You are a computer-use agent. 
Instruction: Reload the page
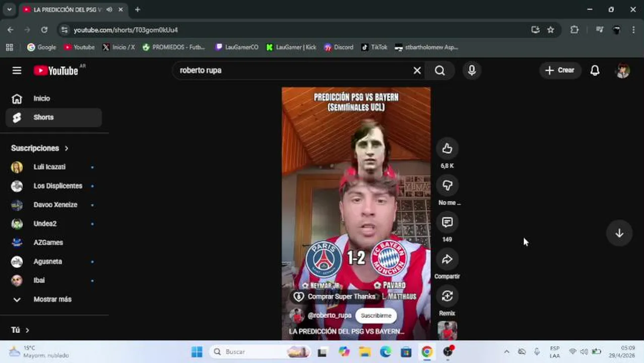point(44,30)
